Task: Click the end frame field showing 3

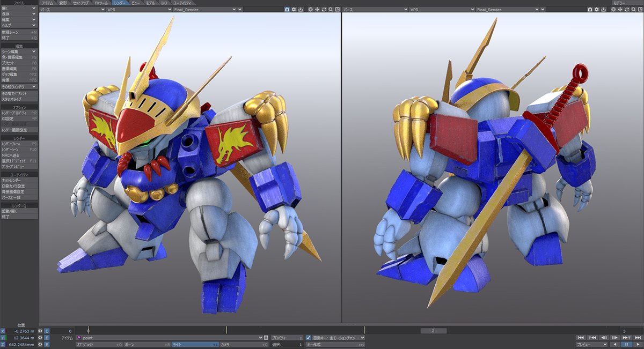Action: (631, 331)
